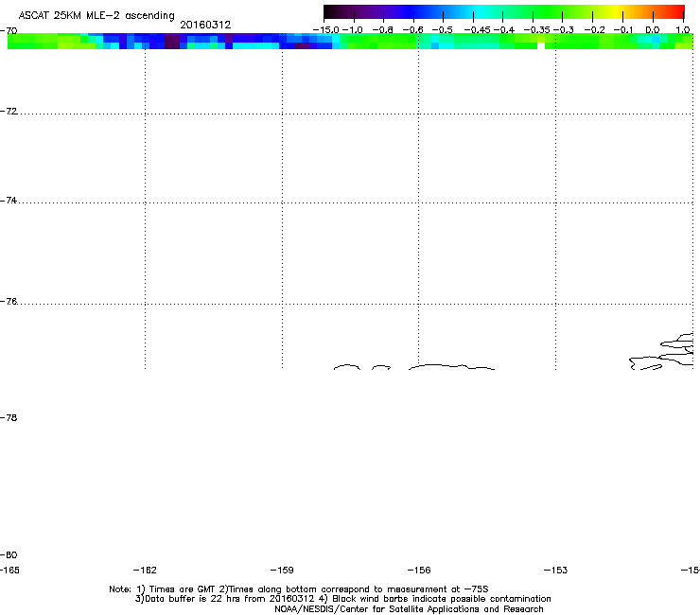The width and height of the screenshot is (700, 615).
Task: Click the red end of the color bar
Action: tap(677, 12)
